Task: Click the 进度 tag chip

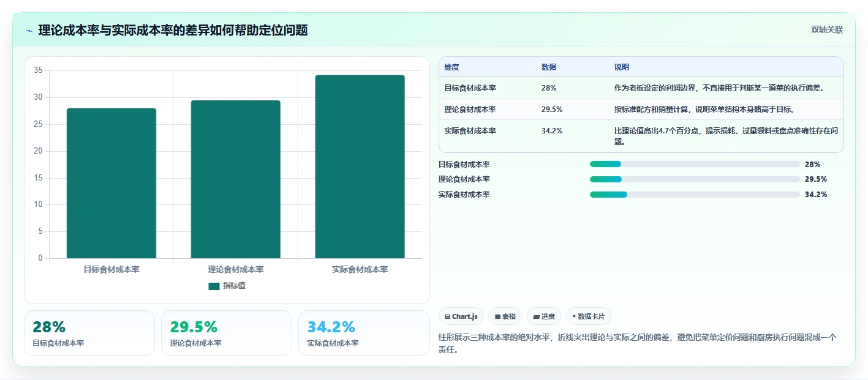Action: point(544,316)
